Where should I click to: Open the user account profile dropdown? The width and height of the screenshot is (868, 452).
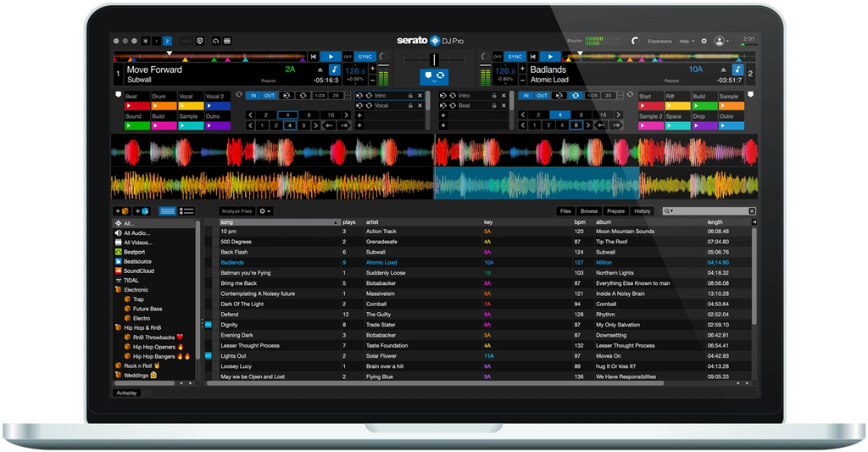721,41
